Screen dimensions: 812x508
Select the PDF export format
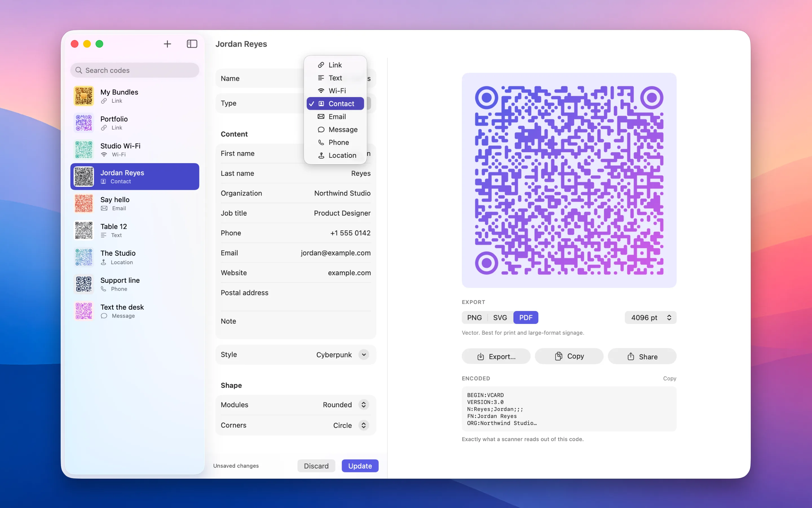pos(526,317)
